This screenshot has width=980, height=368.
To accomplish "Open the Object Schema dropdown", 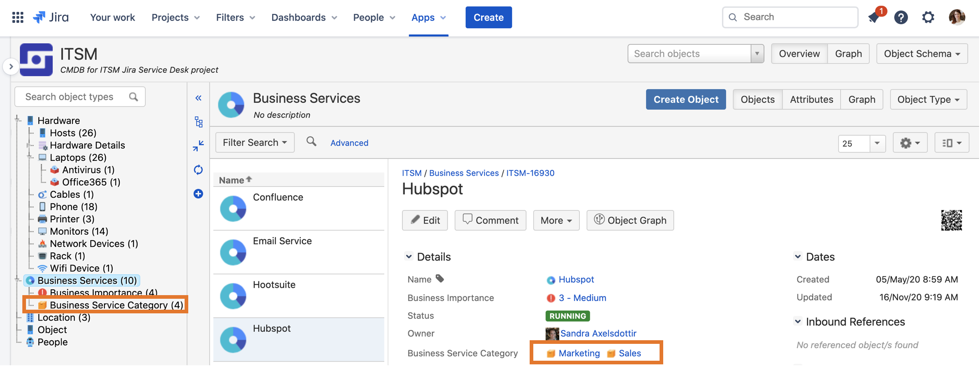I will pos(922,54).
